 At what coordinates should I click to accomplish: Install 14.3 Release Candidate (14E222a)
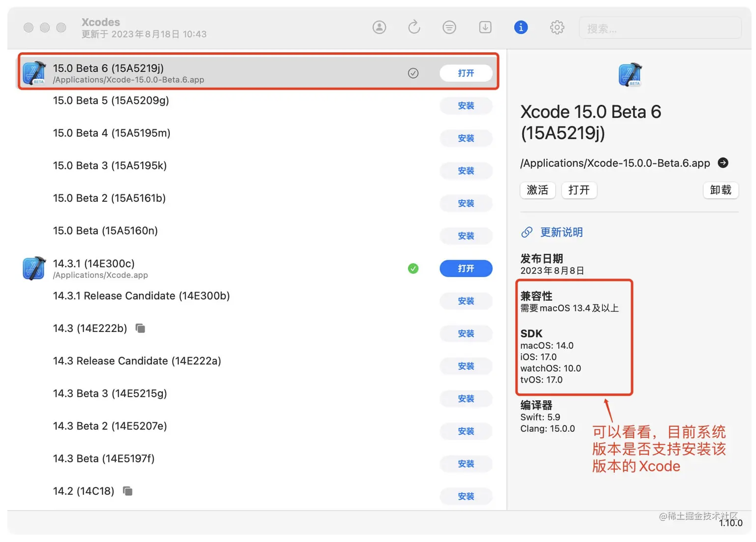[x=466, y=366]
